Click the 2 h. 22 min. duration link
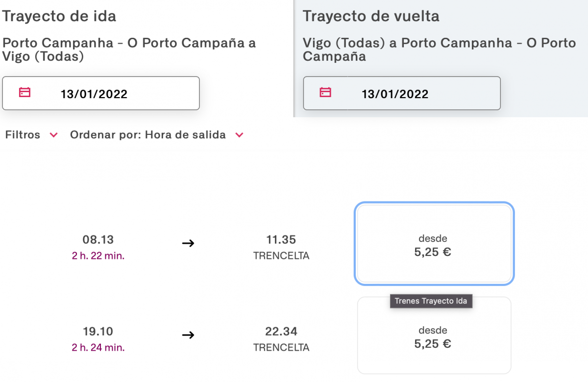Image resolution: width=588 pixels, height=382 pixels. tap(98, 256)
